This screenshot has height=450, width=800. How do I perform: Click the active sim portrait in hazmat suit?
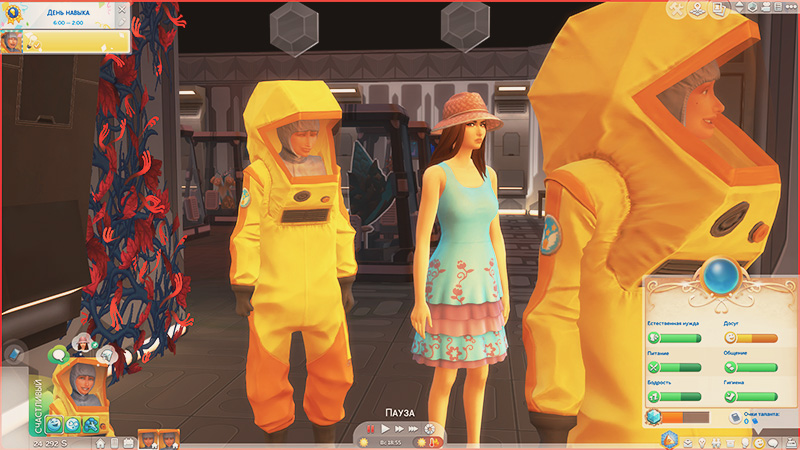(x=82, y=385)
